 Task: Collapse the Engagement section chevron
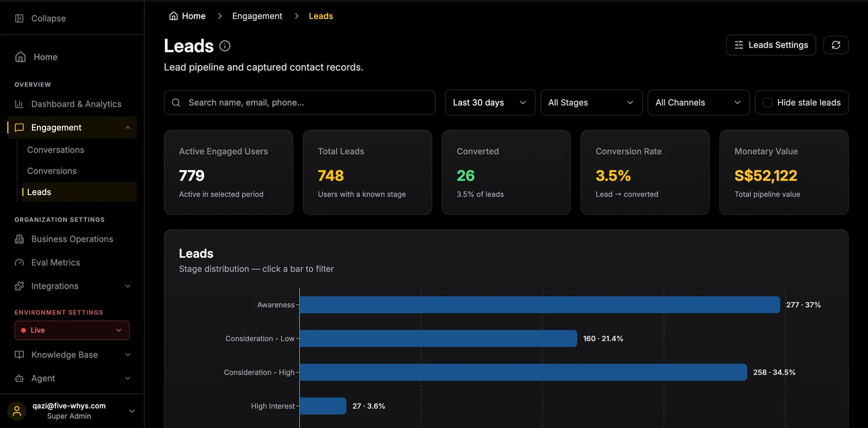(x=127, y=127)
